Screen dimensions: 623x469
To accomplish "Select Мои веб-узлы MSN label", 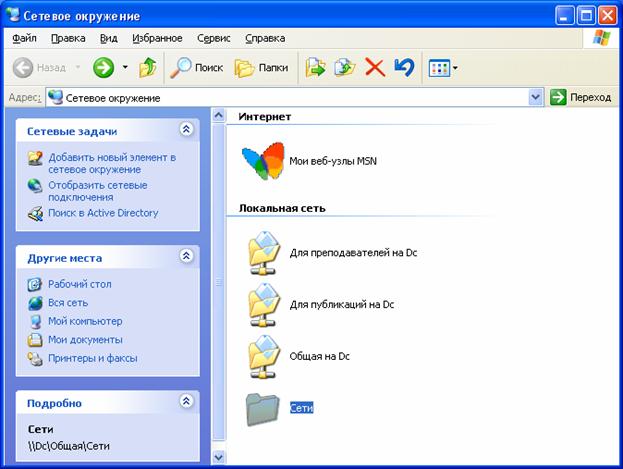I will click(333, 161).
